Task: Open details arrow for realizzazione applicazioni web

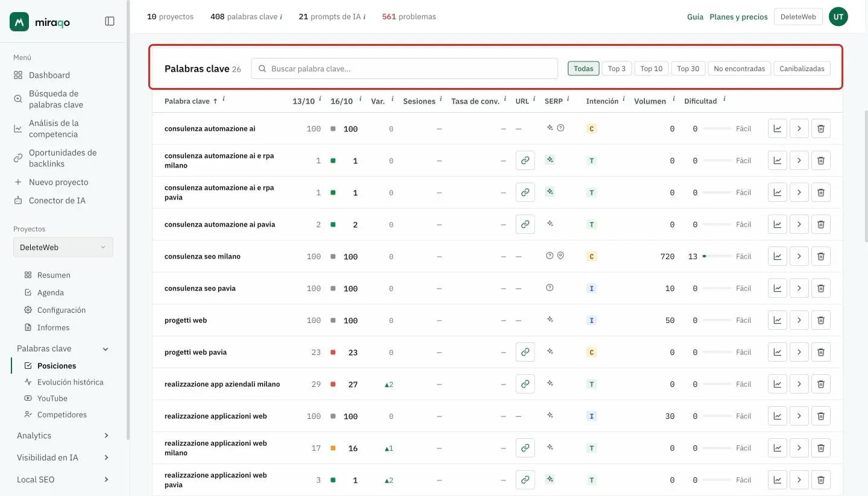Action: pos(799,416)
